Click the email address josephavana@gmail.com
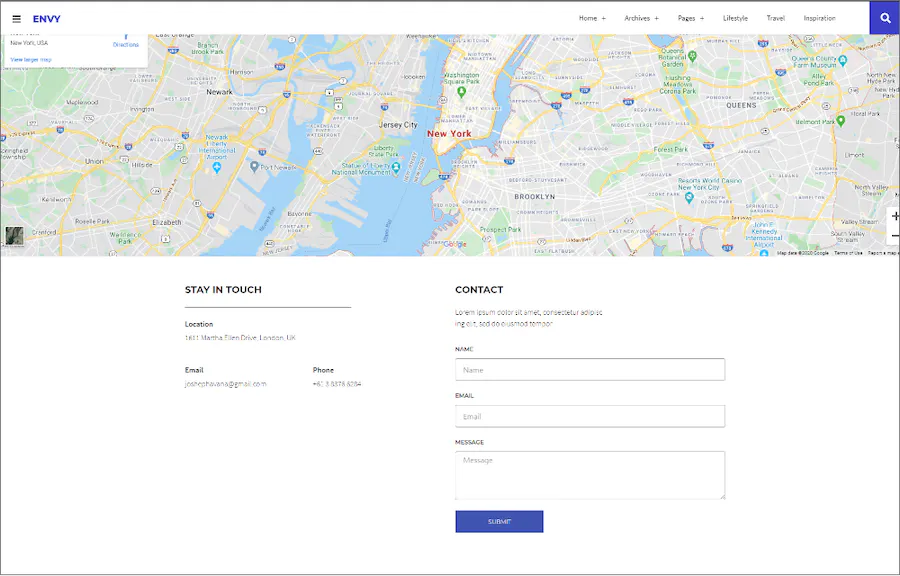 [x=226, y=384]
